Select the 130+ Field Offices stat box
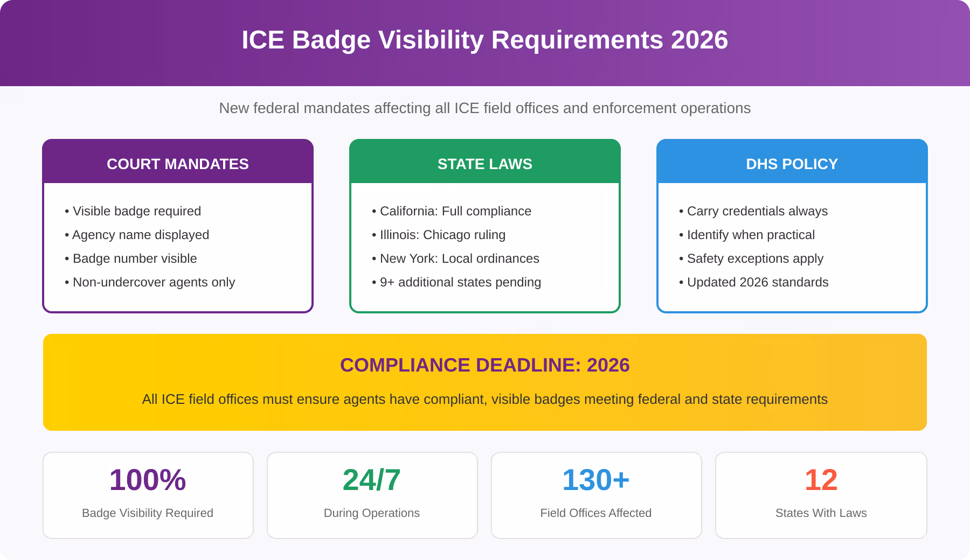The width and height of the screenshot is (970, 560). click(x=596, y=495)
